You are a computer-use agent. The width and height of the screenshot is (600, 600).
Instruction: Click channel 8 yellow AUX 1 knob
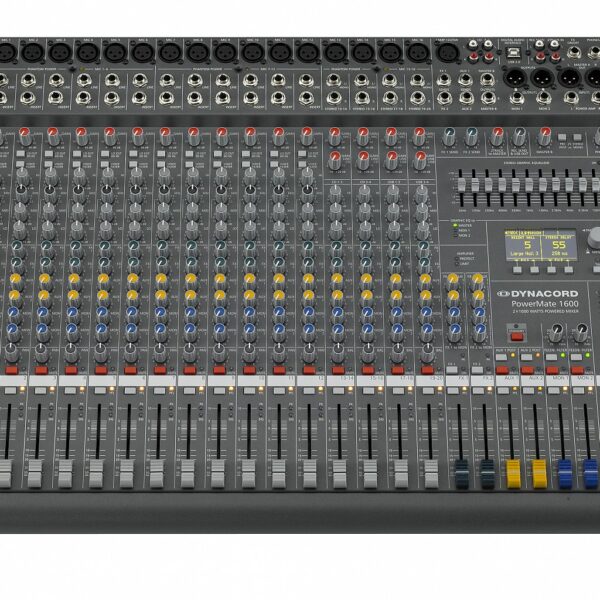(x=191, y=282)
